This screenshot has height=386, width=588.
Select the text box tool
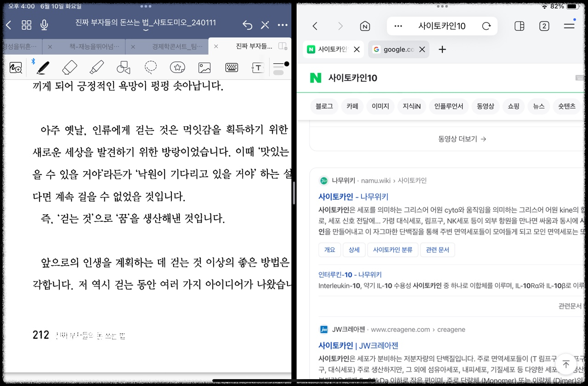(257, 67)
